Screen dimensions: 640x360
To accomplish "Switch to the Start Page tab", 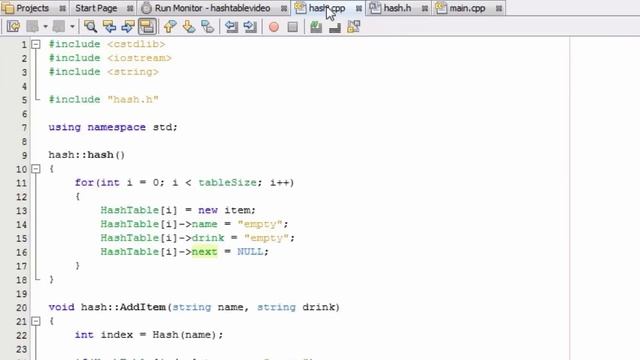I will point(96,8).
